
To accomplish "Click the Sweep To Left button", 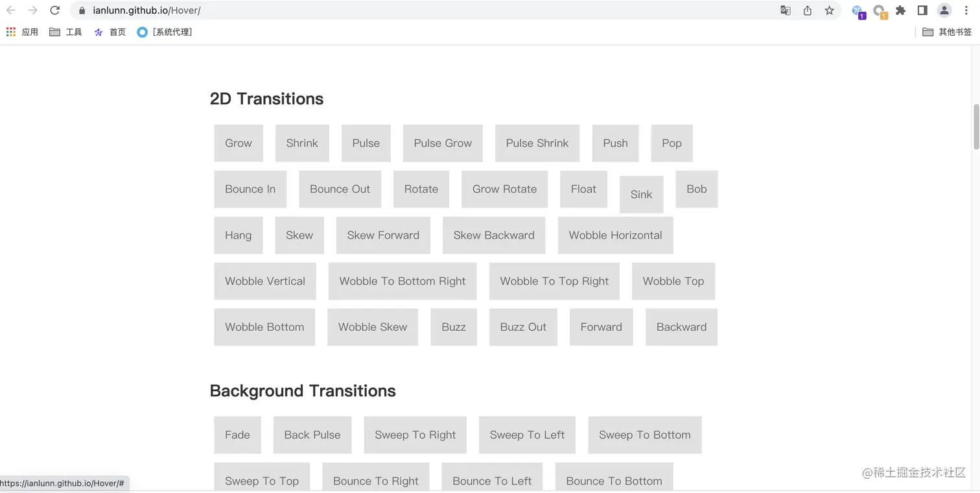I will tap(527, 435).
